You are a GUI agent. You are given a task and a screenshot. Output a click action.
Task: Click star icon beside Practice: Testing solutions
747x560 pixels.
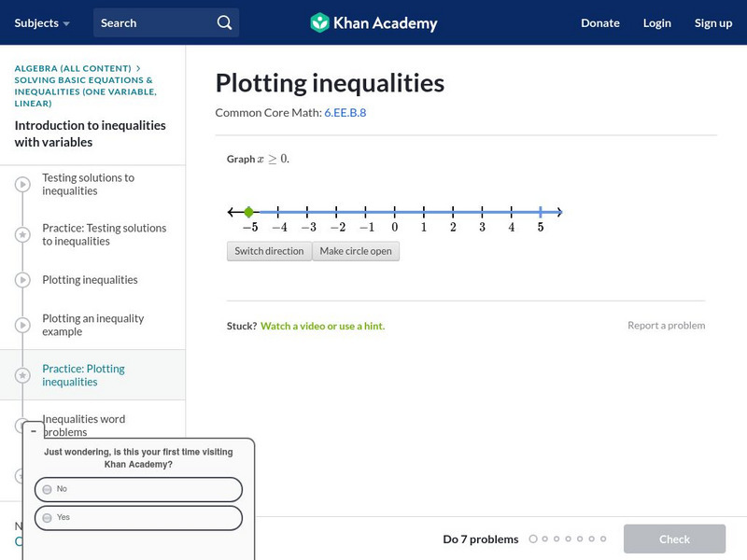(x=22, y=235)
